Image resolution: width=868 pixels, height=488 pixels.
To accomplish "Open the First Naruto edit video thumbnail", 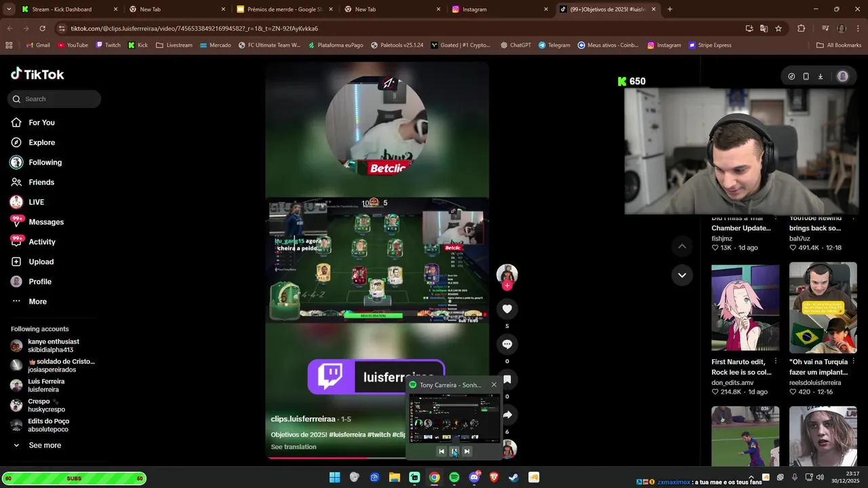I will click(x=745, y=308).
